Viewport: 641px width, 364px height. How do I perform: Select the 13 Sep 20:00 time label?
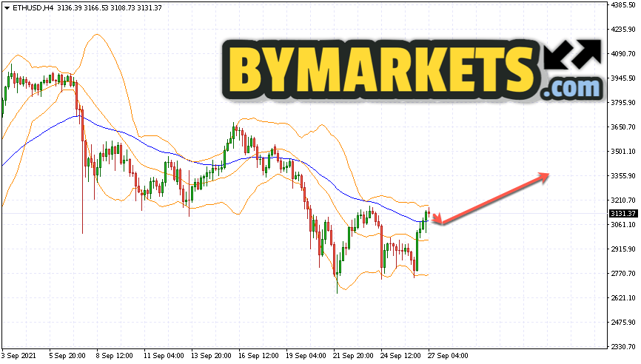point(210,356)
